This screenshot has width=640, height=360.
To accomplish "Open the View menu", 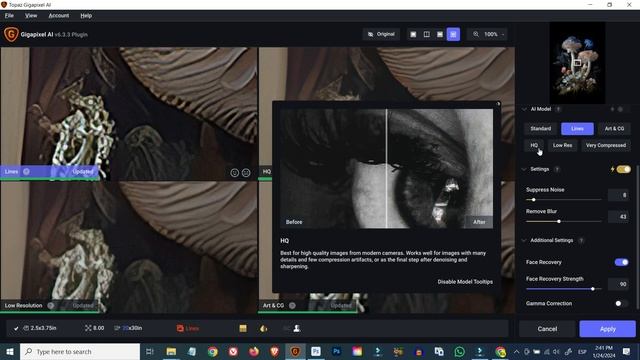I will click(31, 16).
